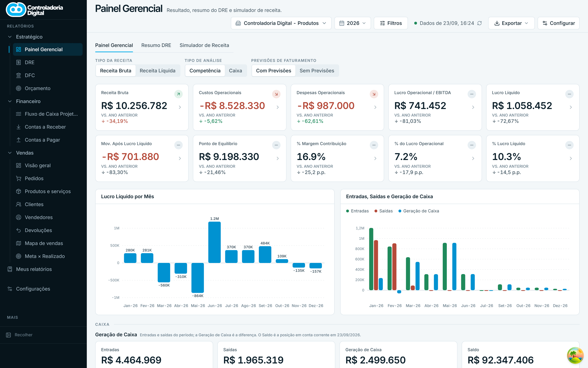
Task: Collapse the Estratégico section
Action: pos(10,37)
